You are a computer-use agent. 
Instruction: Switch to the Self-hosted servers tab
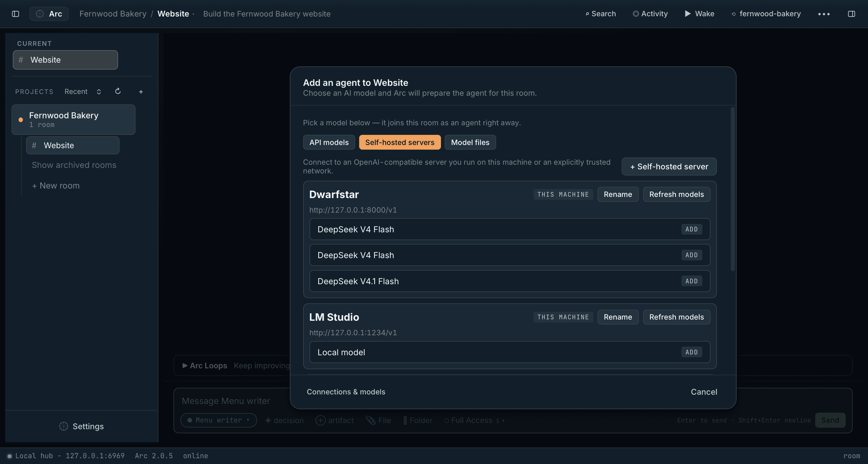[400, 142]
